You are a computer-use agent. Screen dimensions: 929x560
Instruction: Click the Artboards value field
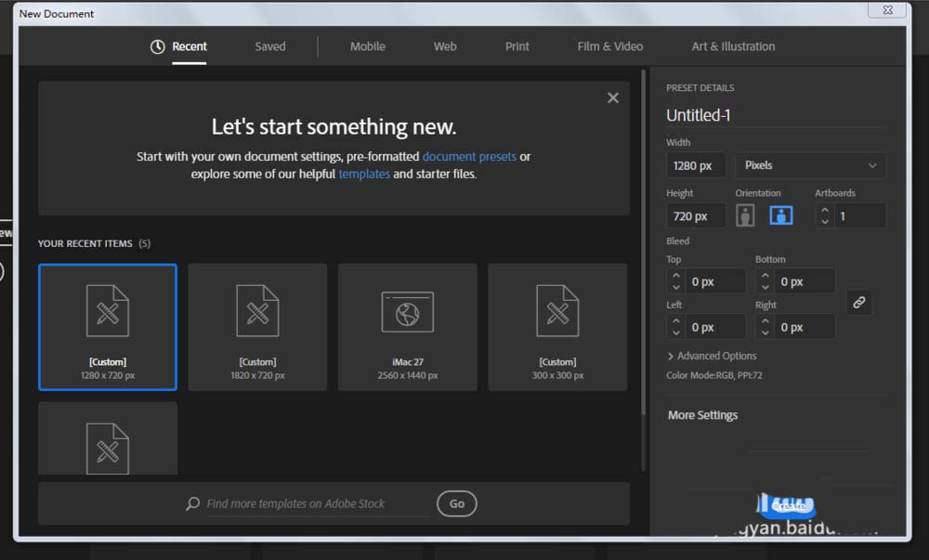pos(859,216)
